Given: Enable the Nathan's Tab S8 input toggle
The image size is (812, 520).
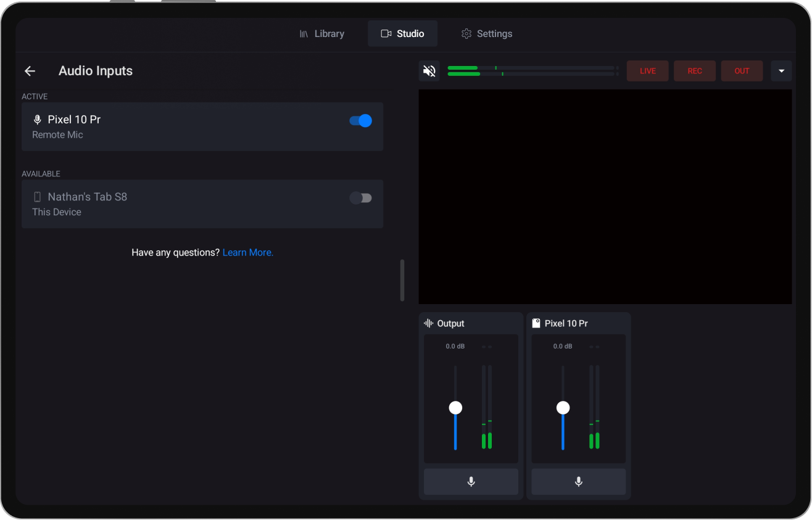Looking at the screenshot, I should (360, 198).
